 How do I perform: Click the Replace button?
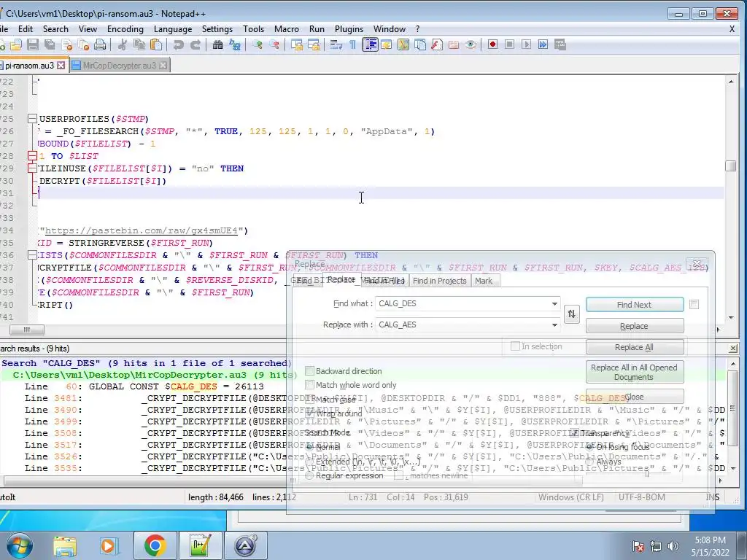[634, 326]
